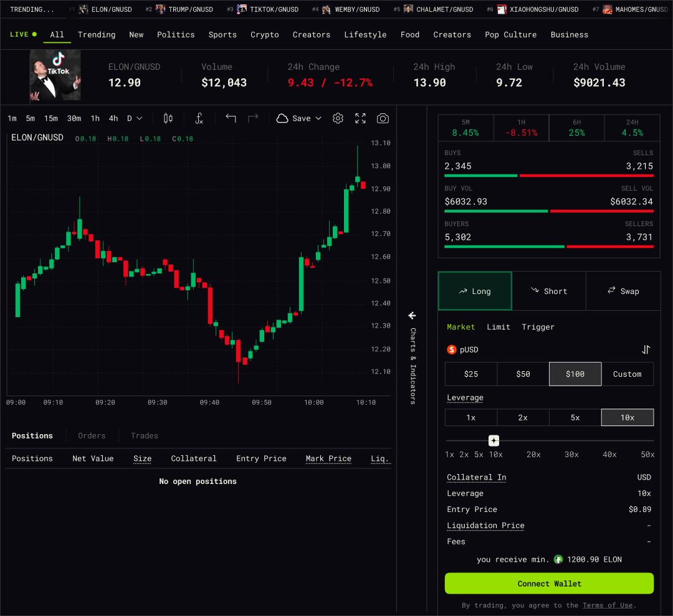Filter markets by Politics category

click(176, 35)
